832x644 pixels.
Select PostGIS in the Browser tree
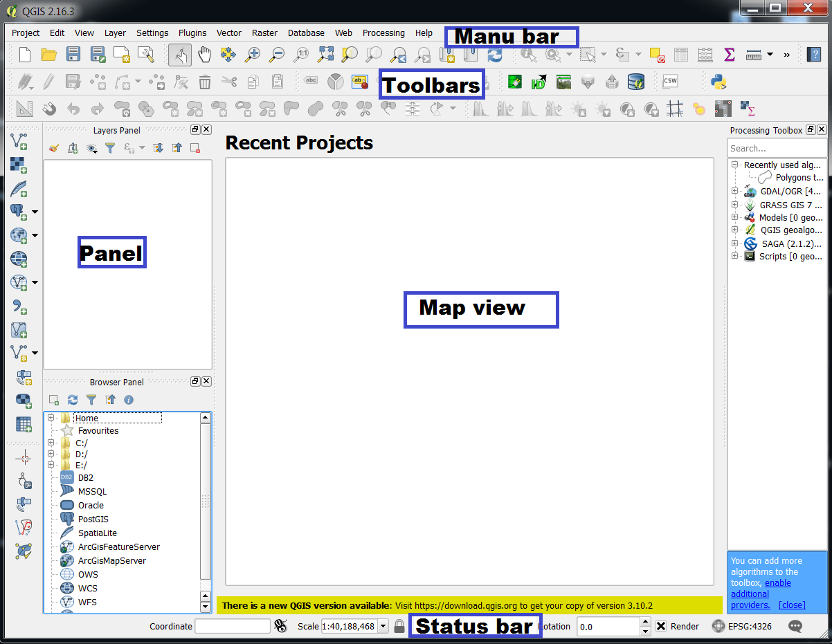[x=93, y=519]
